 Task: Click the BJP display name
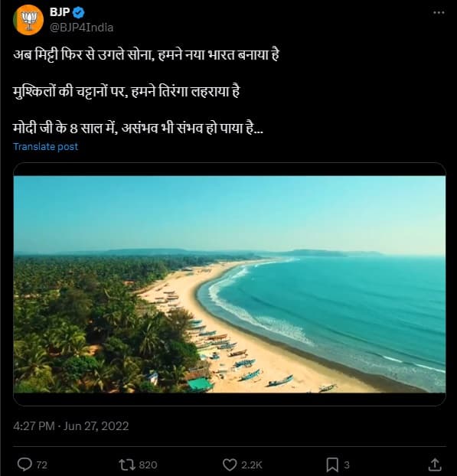(x=60, y=12)
